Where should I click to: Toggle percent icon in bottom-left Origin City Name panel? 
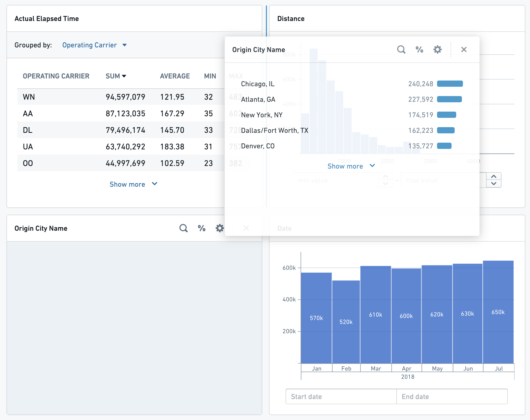[x=201, y=228]
